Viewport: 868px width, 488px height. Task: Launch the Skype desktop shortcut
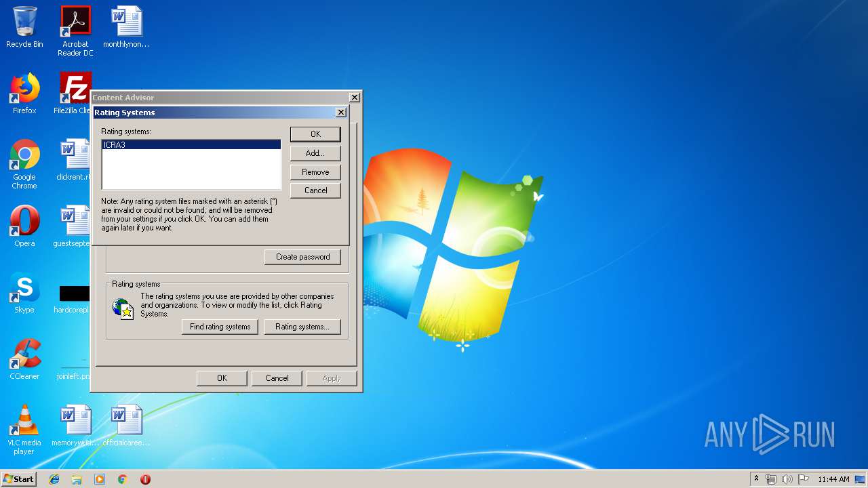[x=24, y=293]
